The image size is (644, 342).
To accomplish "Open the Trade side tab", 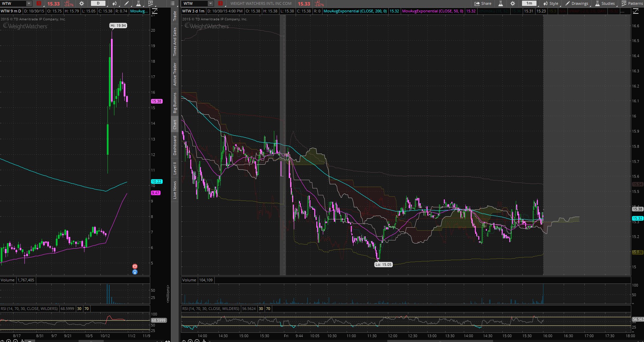I will click(x=175, y=16).
